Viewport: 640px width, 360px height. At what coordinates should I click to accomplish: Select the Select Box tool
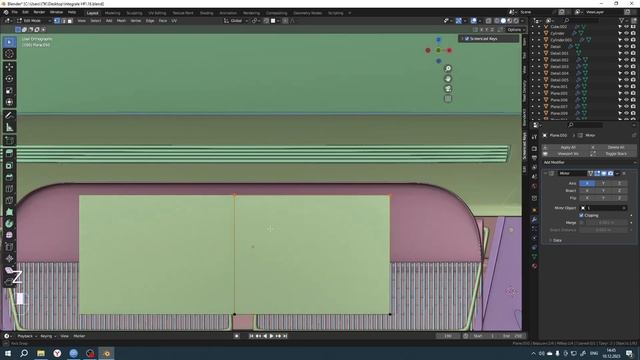click(x=9, y=42)
